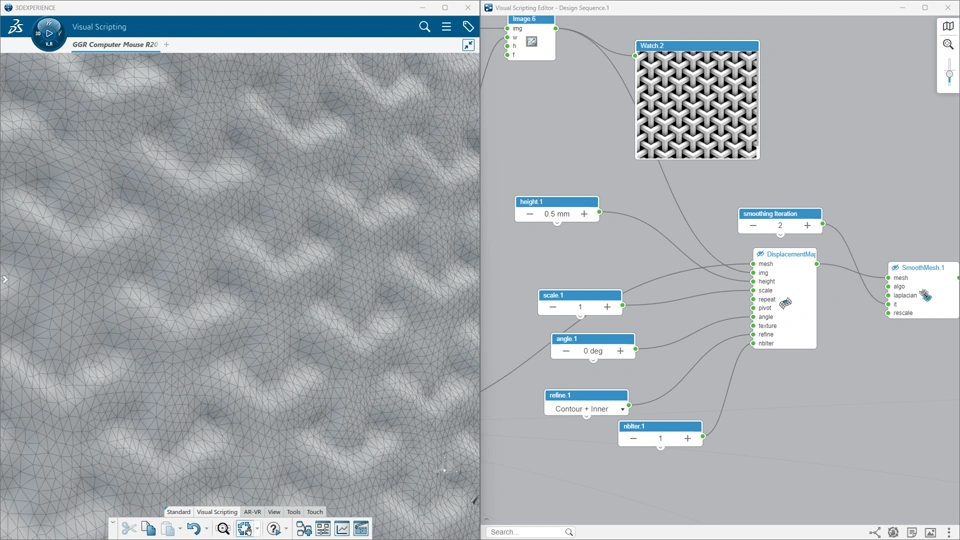Increase scale.1 value with plus
This screenshot has height=540, width=960.
pyautogui.click(x=607, y=307)
